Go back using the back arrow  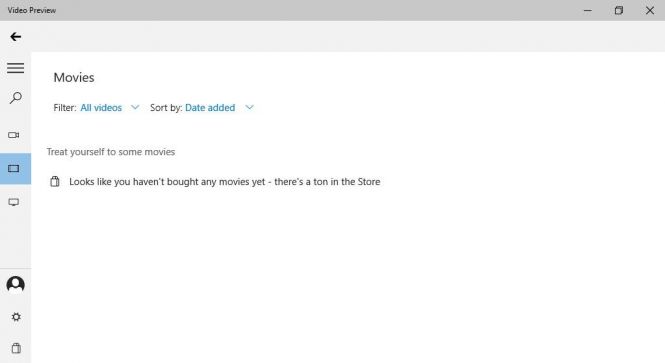[x=16, y=37]
